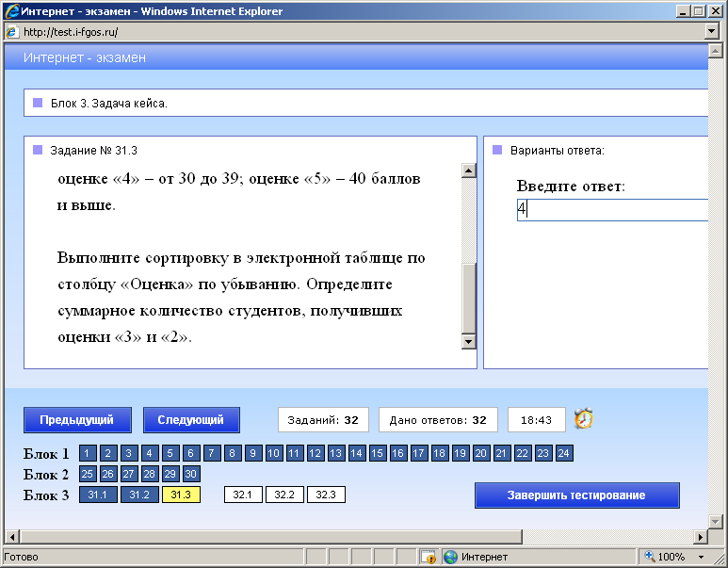Screen dimensions: 728x568
Task: Open question 25 in Блок 2
Action: pos(88,474)
